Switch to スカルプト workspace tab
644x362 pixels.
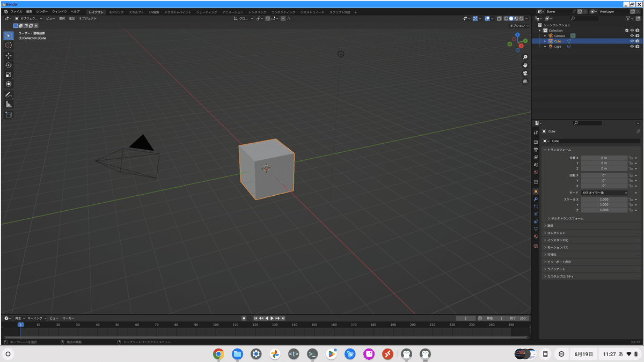tap(136, 12)
